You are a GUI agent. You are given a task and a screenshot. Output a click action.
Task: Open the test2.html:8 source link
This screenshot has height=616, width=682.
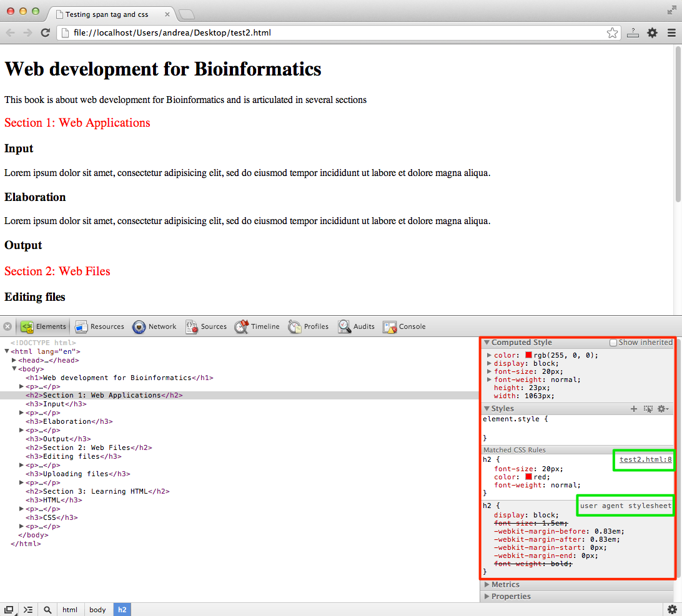[x=646, y=459]
